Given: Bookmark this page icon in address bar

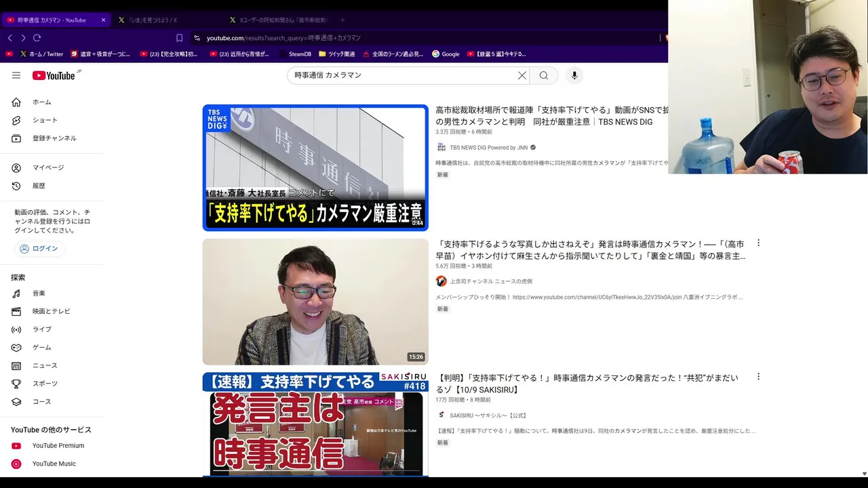Looking at the screenshot, I should [x=179, y=38].
